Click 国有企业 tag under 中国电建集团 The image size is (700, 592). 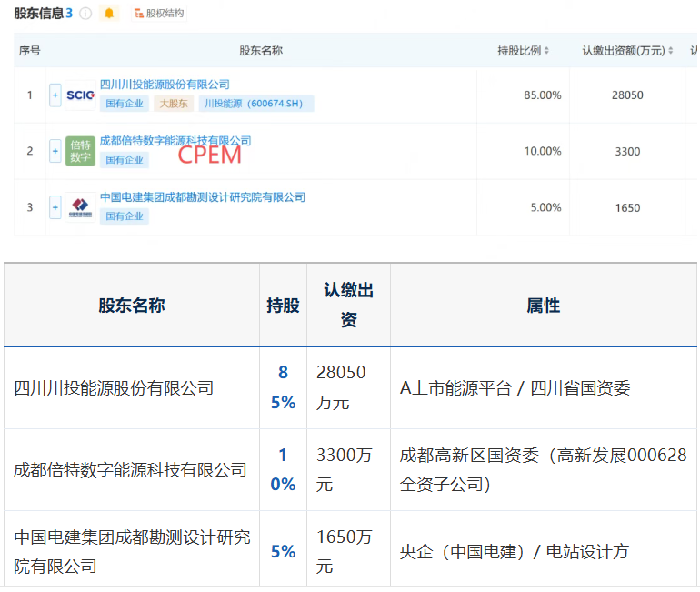pos(125,216)
